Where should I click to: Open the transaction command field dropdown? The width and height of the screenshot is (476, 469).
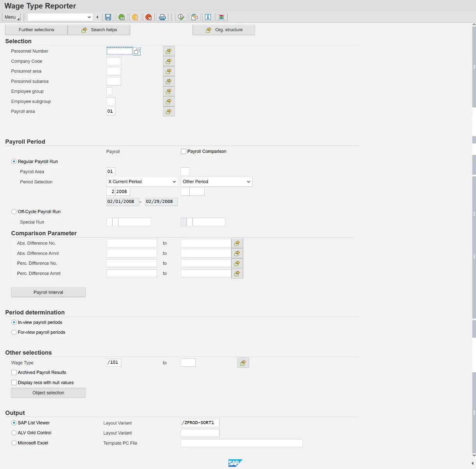(x=89, y=17)
